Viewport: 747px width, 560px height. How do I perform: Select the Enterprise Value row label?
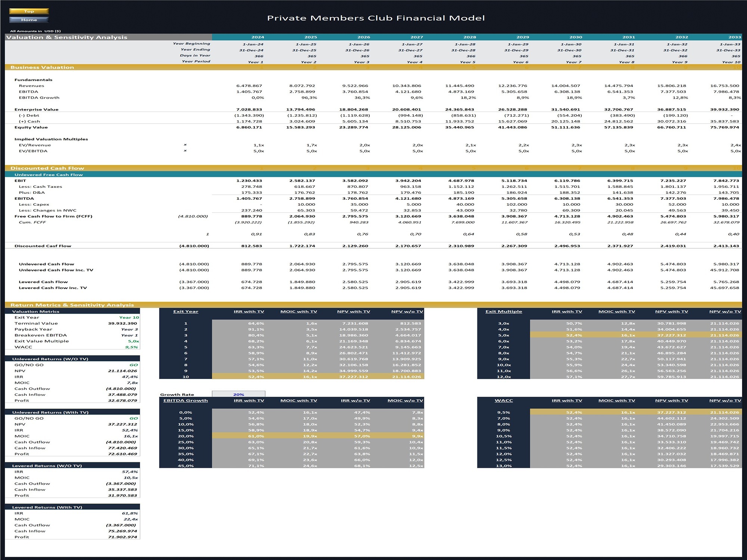pos(36,109)
